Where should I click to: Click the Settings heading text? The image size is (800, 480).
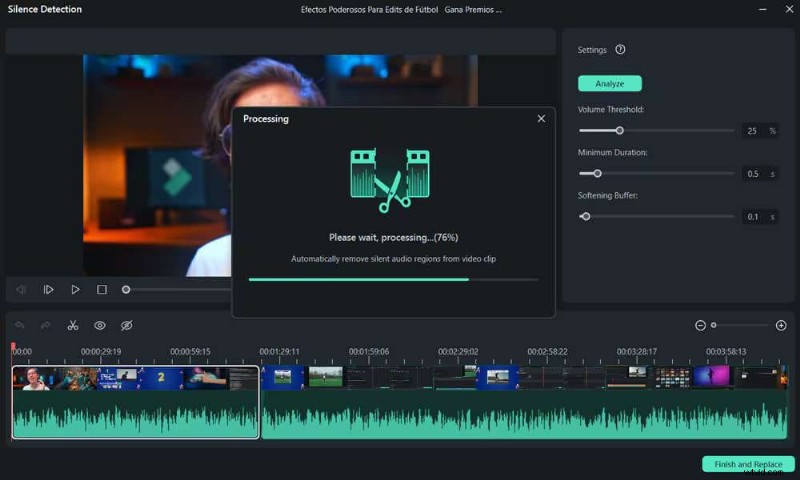tap(592, 49)
